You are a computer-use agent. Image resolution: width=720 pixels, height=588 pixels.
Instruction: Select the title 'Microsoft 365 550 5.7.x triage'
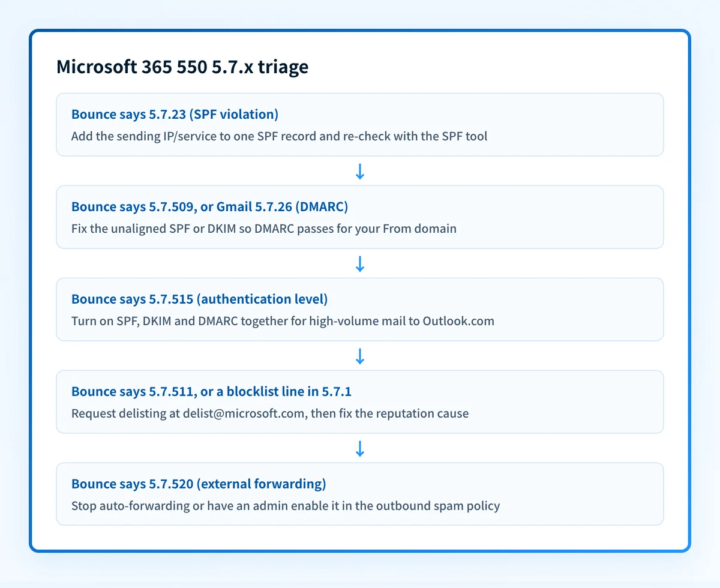pos(182,67)
